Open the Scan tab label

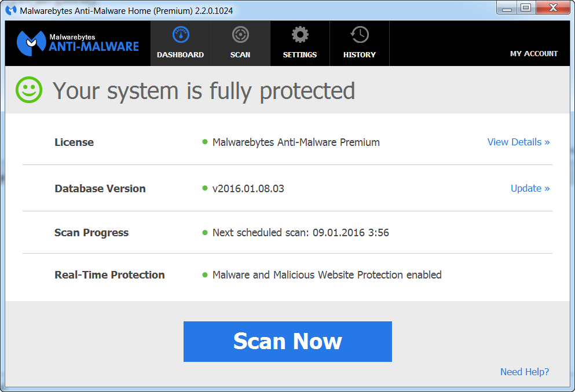(x=240, y=54)
